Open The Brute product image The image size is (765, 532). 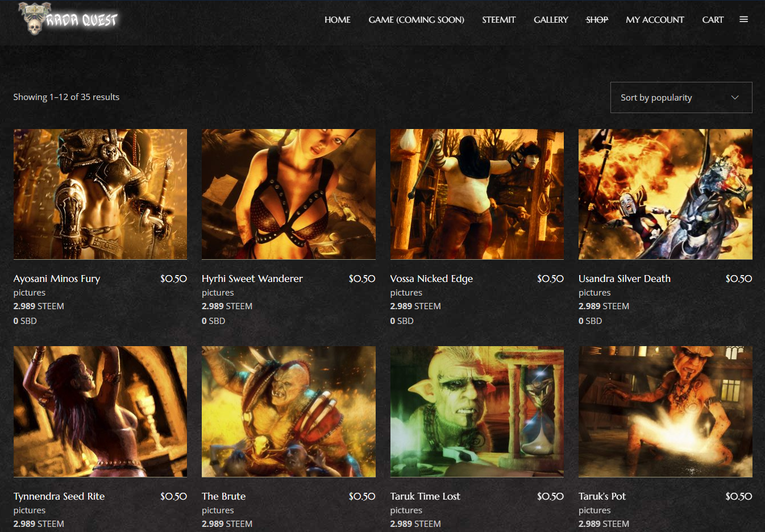(289, 412)
